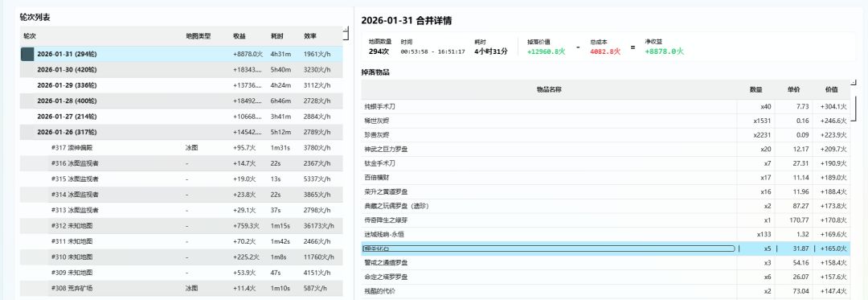
Task: Click the 冰图 map type on row #317
Action: point(191,148)
